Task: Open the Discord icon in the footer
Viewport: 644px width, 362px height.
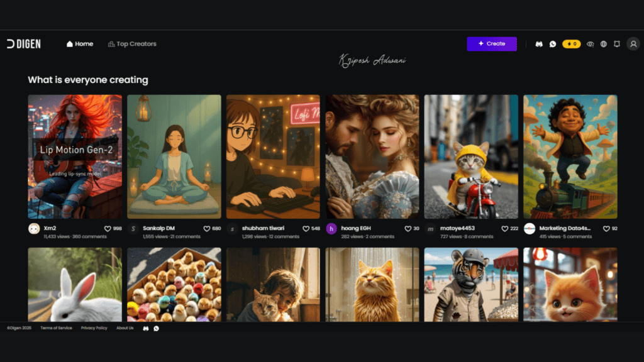Action: pos(145,328)
